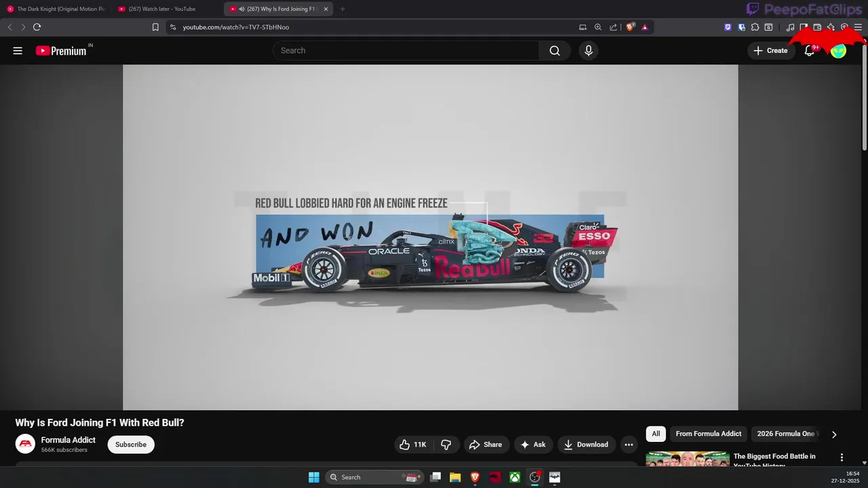Click the browser forward arrow
The width and height of the screenshot is (868, 488).
point(23,27)
